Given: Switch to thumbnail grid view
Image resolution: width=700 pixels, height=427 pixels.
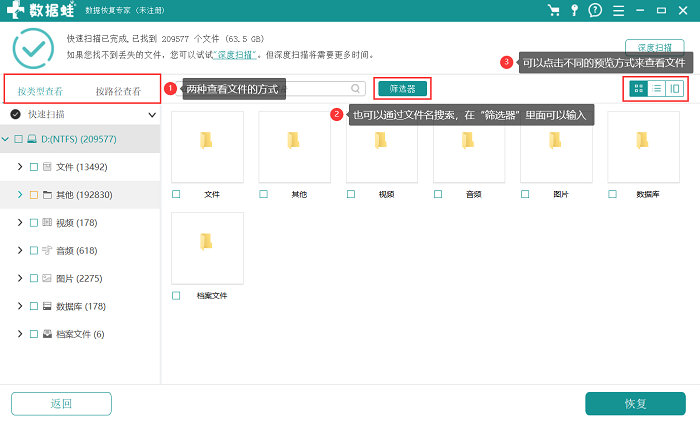Looking at the screenshot, I should click(x=638, y=88).
